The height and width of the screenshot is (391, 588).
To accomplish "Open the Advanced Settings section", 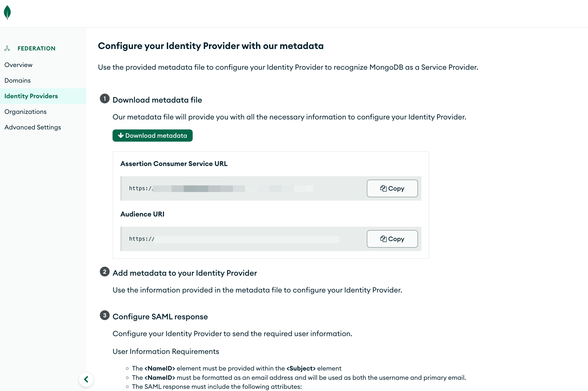I will pyautogui.click(x=32, y=127).
